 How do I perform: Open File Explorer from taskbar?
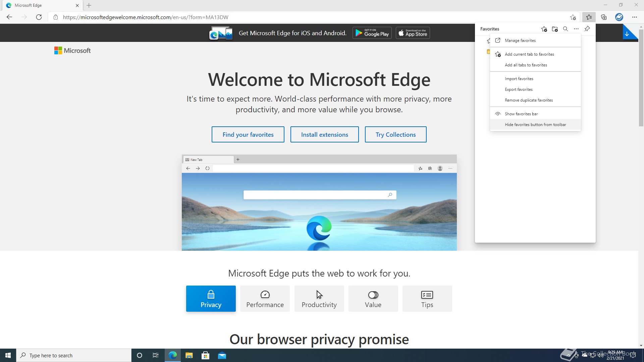click(189, 355)
